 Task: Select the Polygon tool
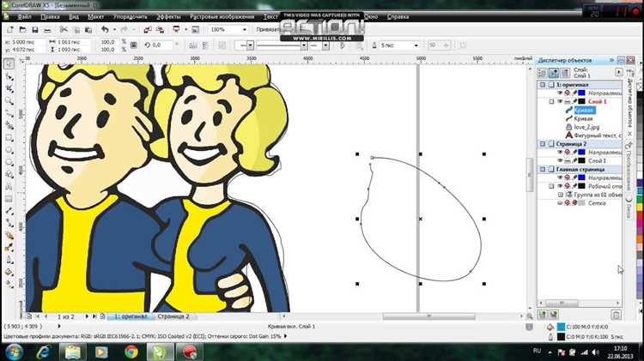click(9, 162)
